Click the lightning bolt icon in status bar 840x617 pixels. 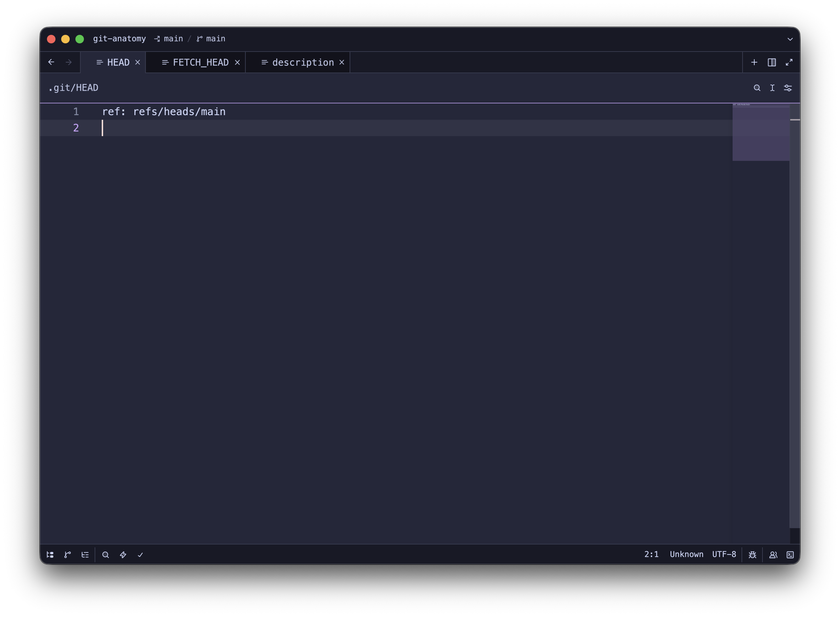point(123,555)
